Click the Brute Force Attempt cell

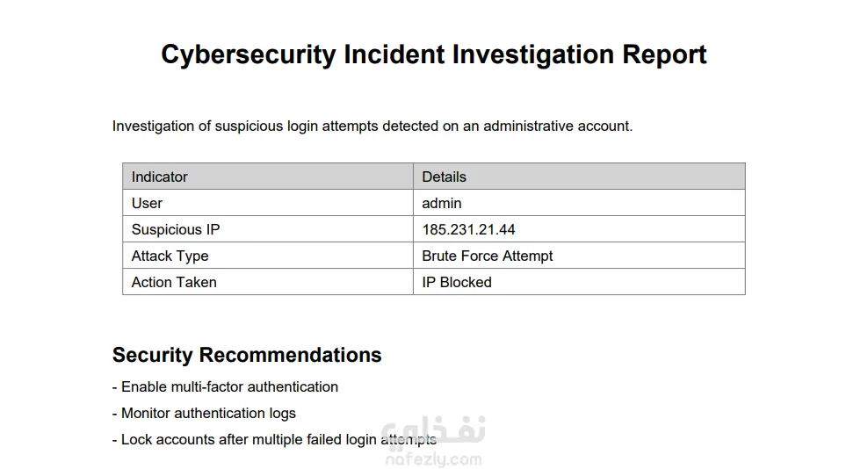(579, 256)
